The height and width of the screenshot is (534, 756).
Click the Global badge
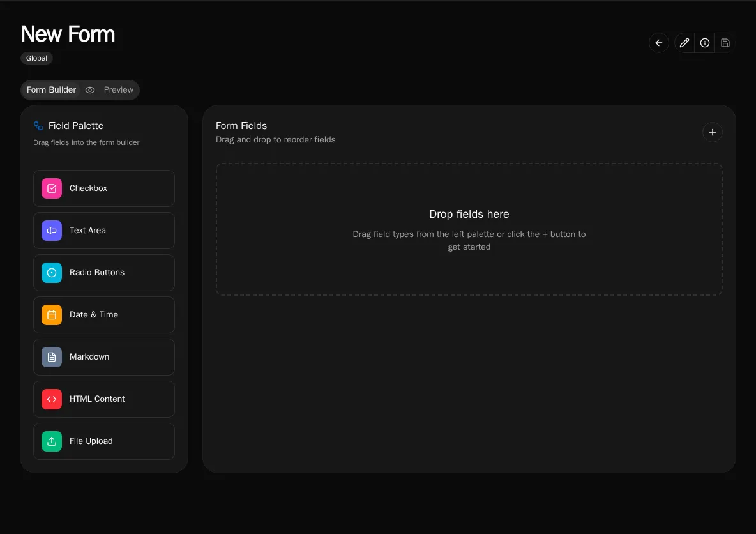(x=36, y=58)
